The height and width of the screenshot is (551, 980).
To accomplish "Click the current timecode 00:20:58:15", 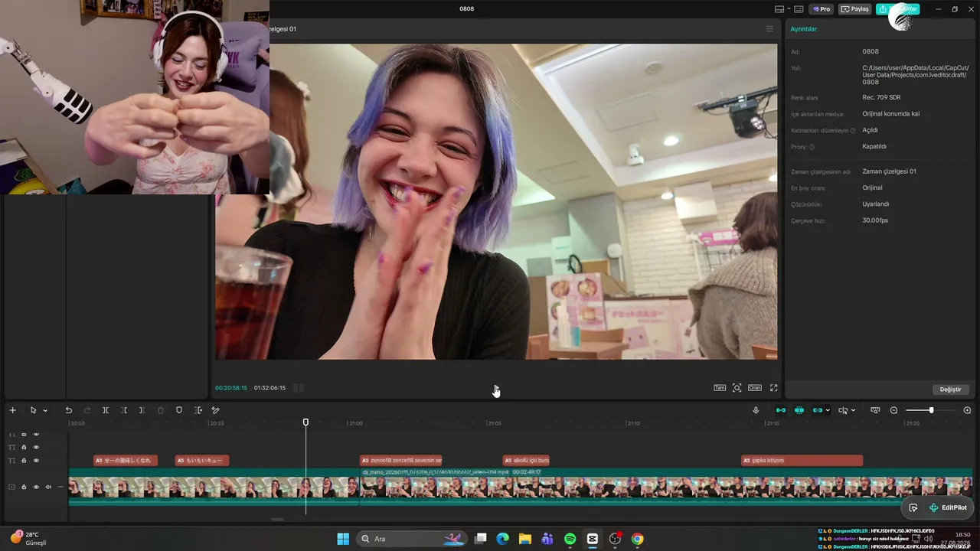I will click(231, 388).
